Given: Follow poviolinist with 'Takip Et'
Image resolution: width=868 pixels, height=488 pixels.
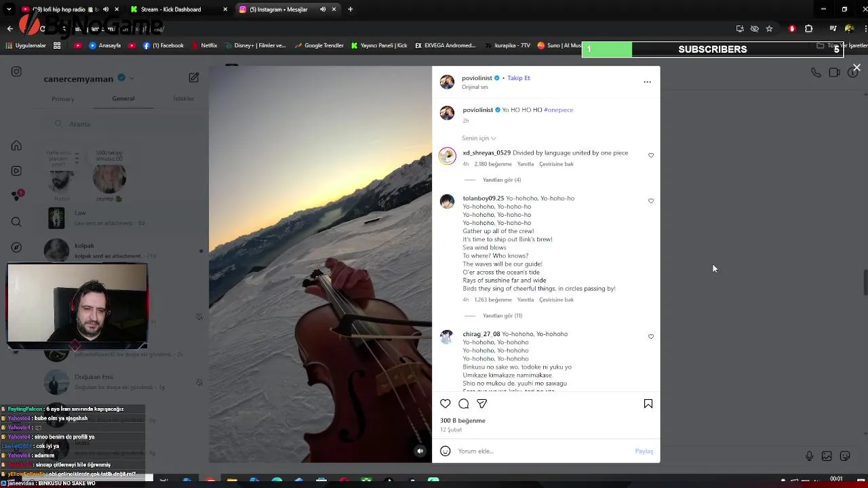Looking at the screenshot, I should pos(519,78).
